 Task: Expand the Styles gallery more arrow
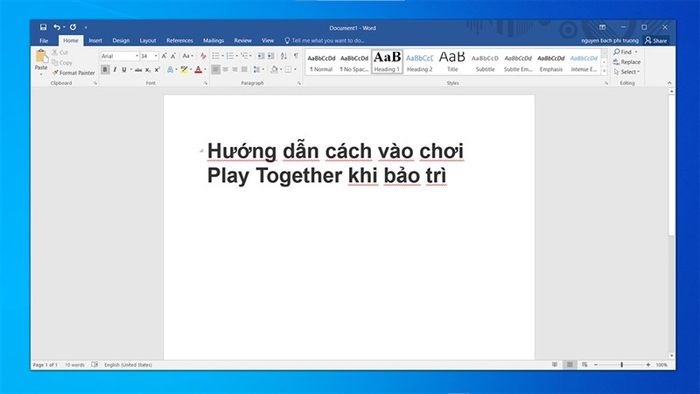(x=604, y=71)
